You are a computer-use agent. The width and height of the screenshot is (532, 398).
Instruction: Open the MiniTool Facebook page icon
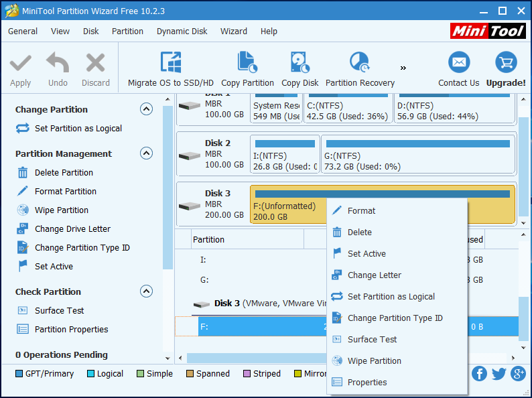point(479,374)
